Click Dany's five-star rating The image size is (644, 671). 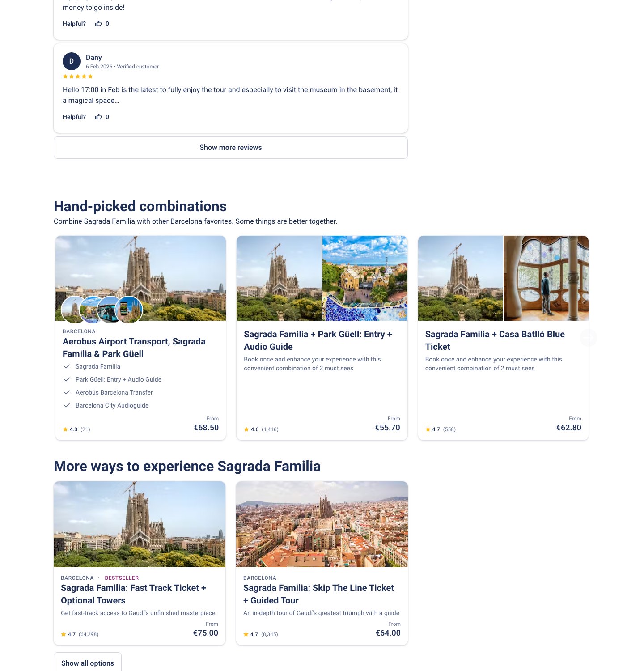(78, 76)
